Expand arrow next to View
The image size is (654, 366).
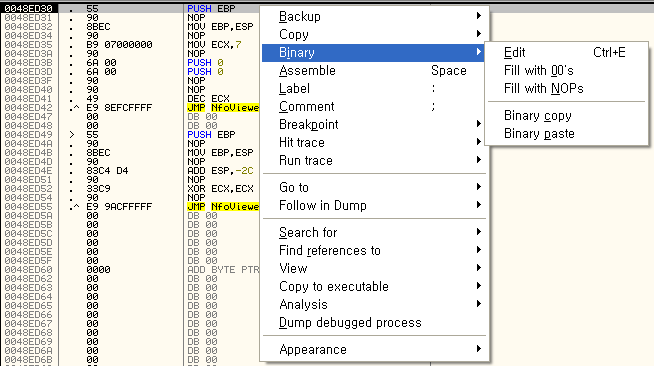point(479,268)
